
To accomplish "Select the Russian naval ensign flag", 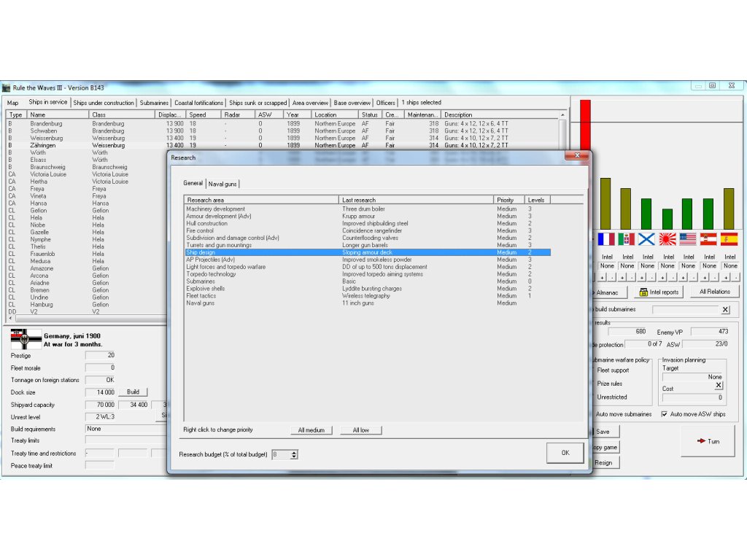I will (x=647, y=239).
